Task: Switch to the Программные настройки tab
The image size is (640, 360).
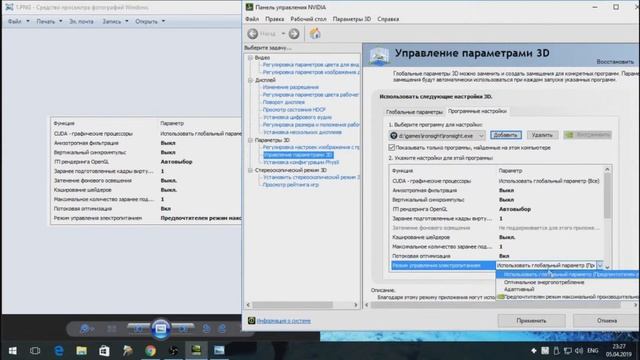Action: (477, 111)
